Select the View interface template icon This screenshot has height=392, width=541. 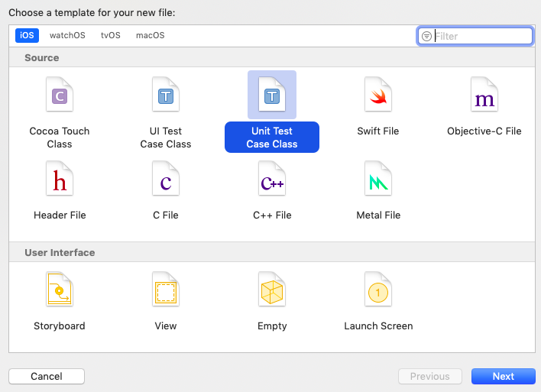(166, 289)
